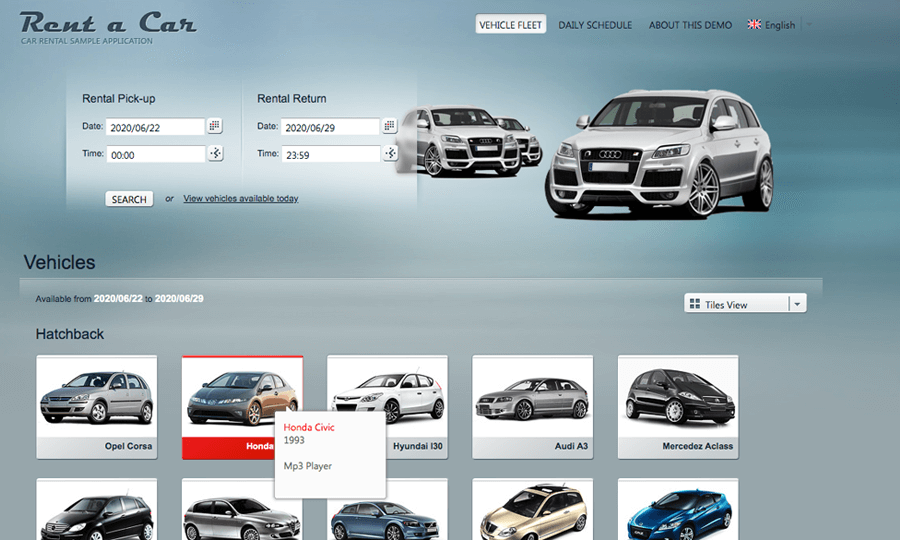The width and height of the screenshot is (900, 540).
Task: Open the pick-up date calendar picker
Action: pos(214,126)
